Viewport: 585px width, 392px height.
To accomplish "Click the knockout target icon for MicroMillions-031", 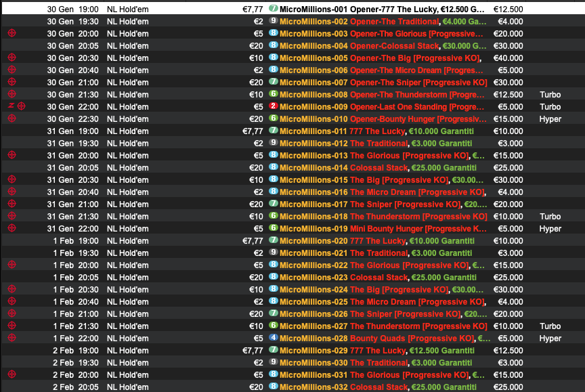I will [12, 374].
